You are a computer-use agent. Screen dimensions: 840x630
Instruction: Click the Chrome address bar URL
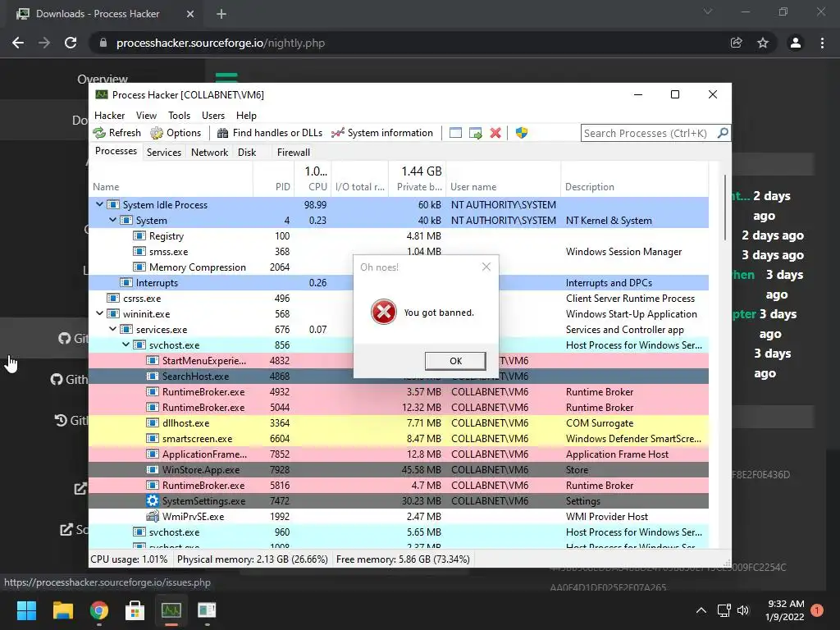[221, 43]
